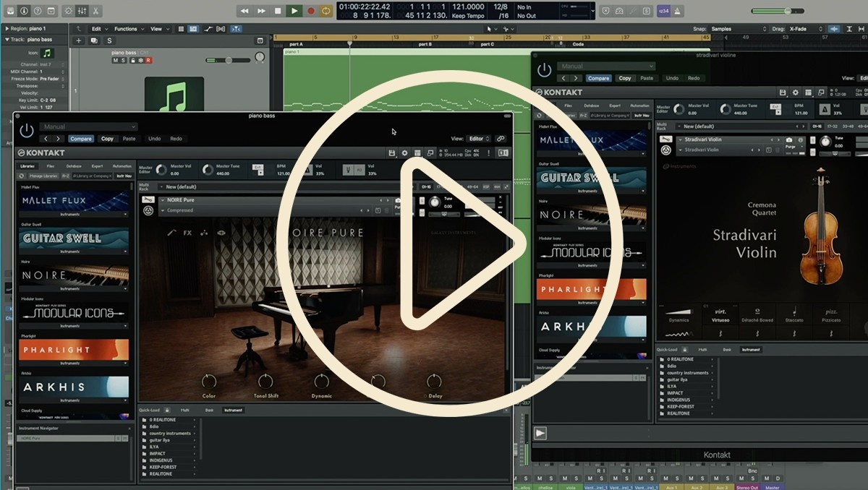Image resolution: width=868 pixels, height=490 pixels.
Task: Freeze the piano bass track snowflake
Action: [140, 61]
